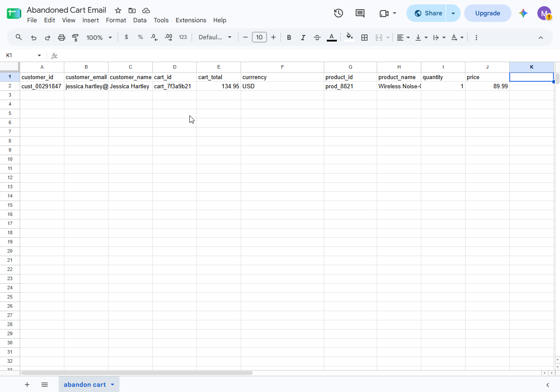Open the side panel arrow at bottom right

(548, 385)
